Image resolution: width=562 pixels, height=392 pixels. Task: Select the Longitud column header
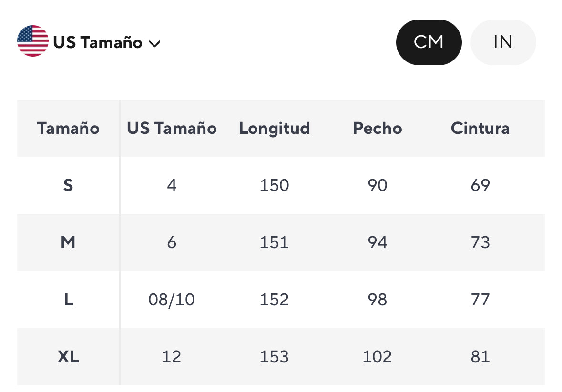(274, 128)
